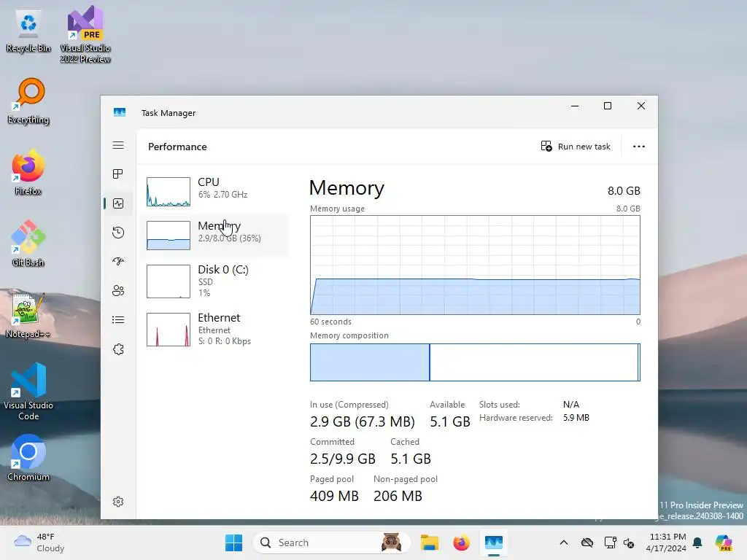
Task: Click the '8.0 GB' total memory heading
Action: pos(624,191)
